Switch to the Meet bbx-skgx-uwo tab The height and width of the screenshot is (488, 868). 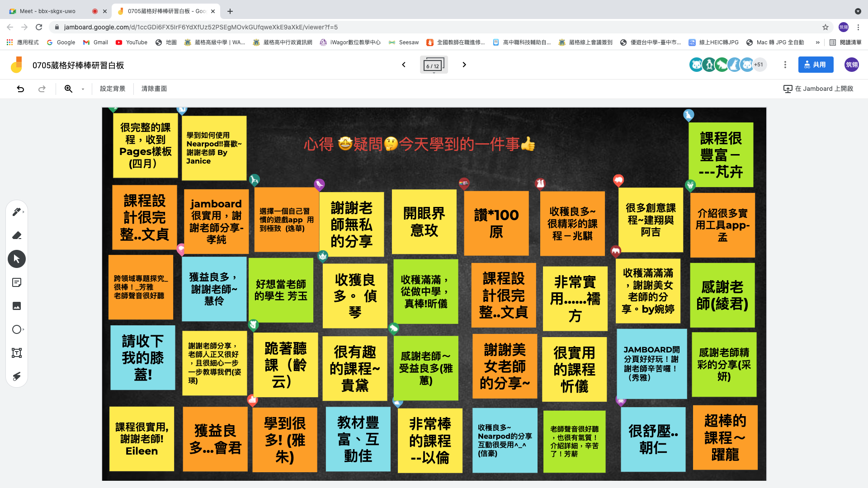(x=47, y=11)
